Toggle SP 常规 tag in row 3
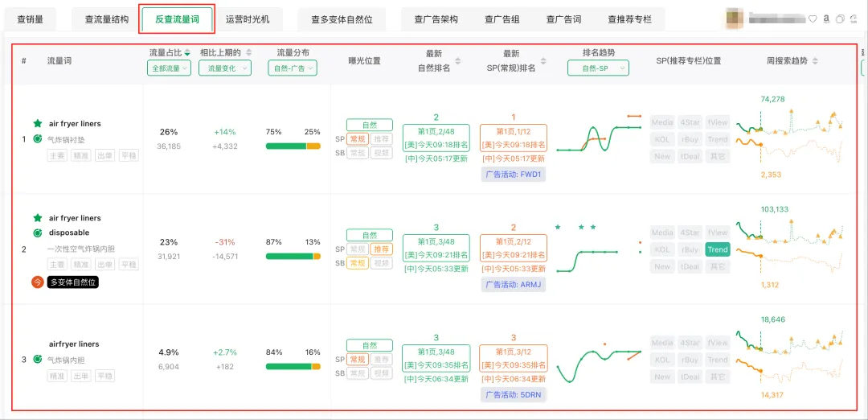868x420 pixels. pyautogui.click(x=357, y=359)
